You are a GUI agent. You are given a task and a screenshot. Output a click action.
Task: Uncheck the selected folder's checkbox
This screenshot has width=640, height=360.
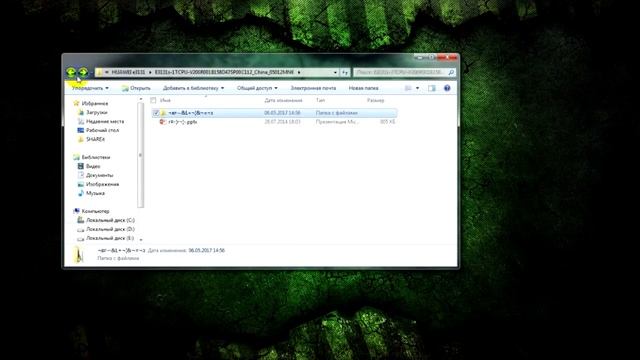pyautogui.click(x=156, y=113)
